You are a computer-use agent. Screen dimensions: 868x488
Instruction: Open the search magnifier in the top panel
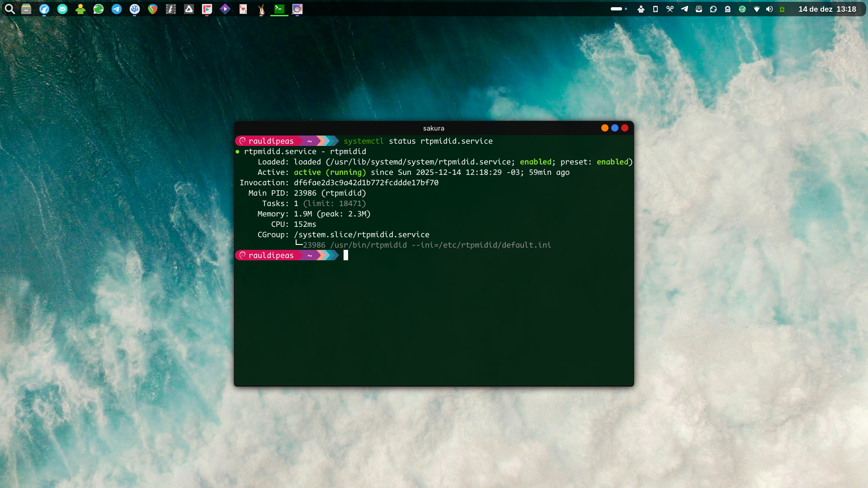click(x=9, y=9)
